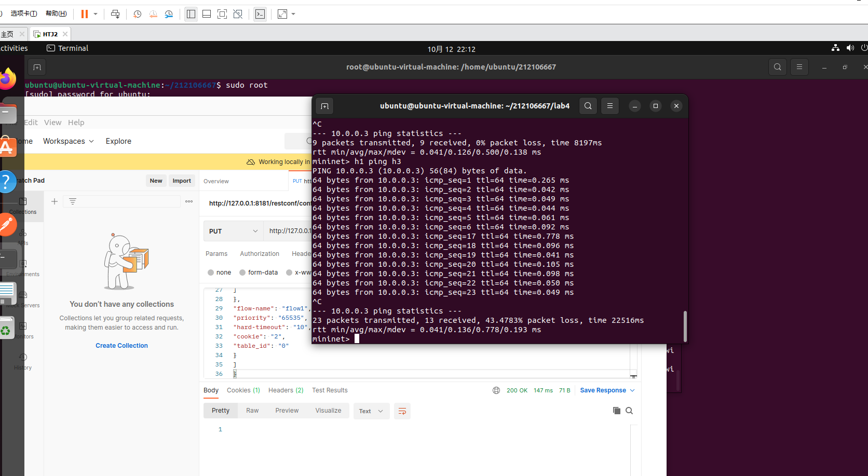Switch the response view to Preview
The image size is (868, 476).
tap(287, 411)
